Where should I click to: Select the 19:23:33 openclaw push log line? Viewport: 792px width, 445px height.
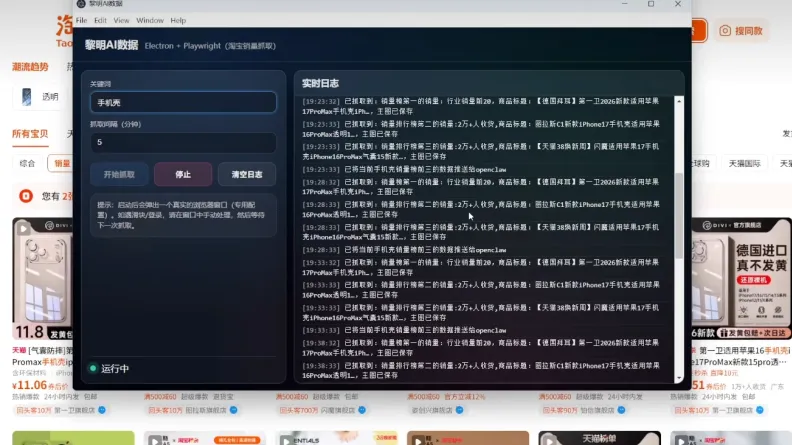pos(404,170)
